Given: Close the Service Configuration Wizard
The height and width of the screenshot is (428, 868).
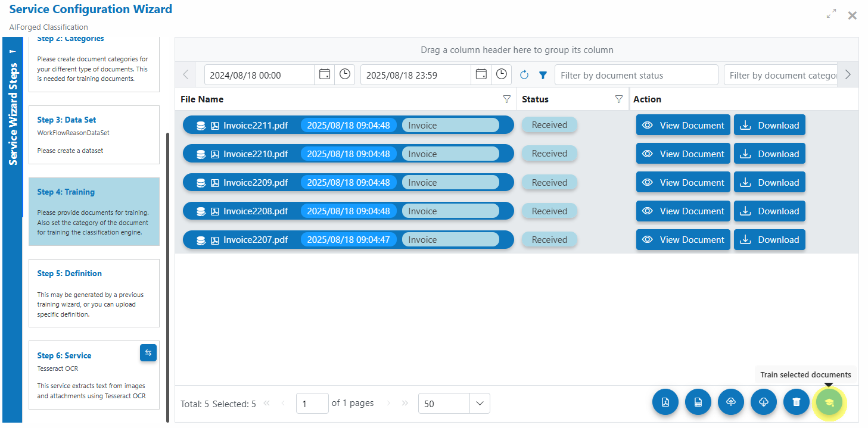Looking at the screenshot, I should (853, 15).
